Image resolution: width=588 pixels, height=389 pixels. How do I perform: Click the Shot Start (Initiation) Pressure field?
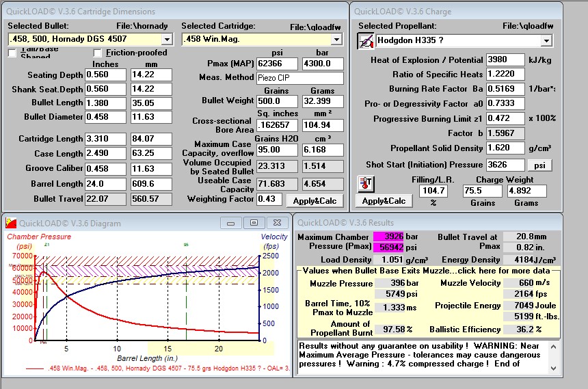click(505, 165)
